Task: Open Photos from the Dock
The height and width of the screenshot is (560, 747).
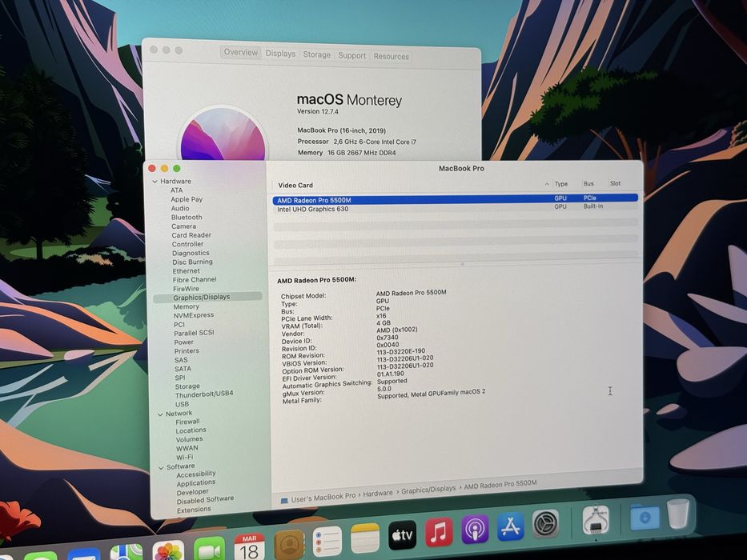Action: (x=168, y=551)
